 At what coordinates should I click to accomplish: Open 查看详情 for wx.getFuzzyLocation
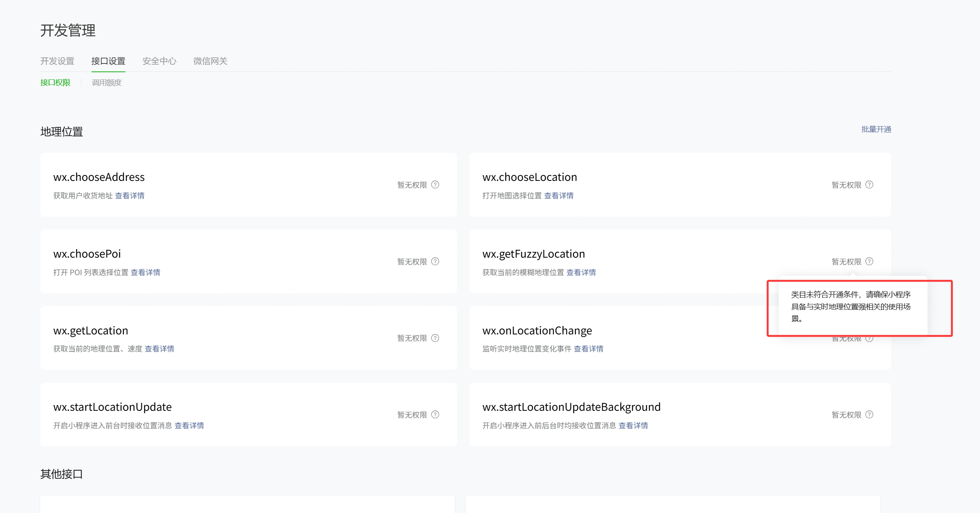pos(581,272)
